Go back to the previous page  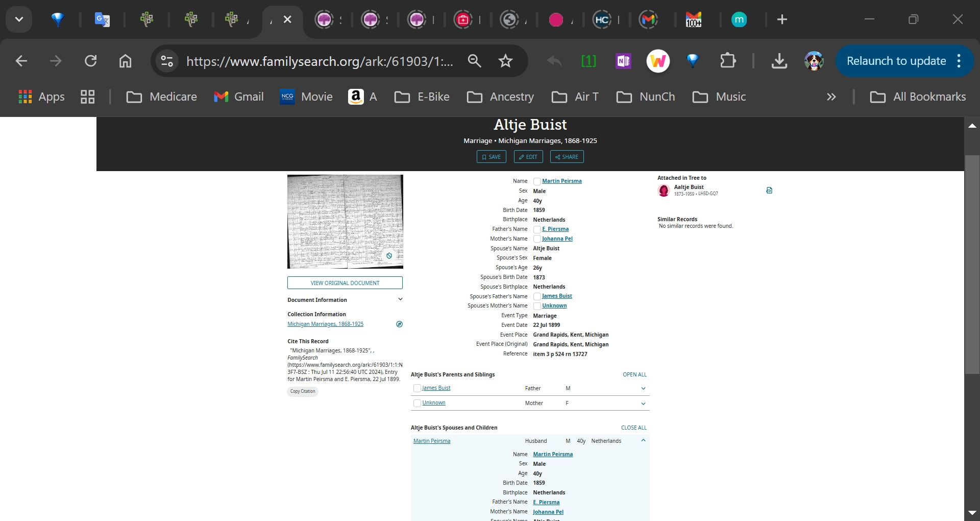(x=21, y=61)
